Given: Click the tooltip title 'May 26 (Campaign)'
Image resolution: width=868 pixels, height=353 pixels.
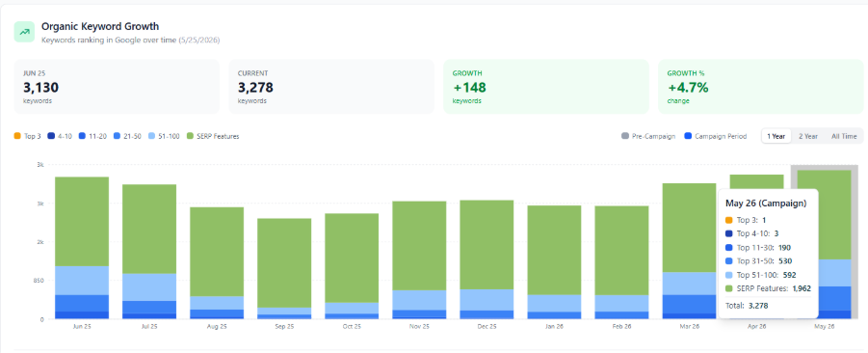Looking at the screenshot, I should click(x=766, y=204).
